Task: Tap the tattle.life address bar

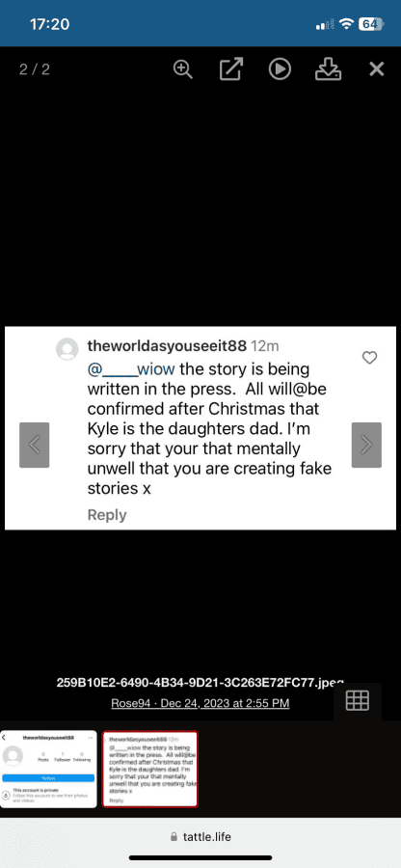Action: coord(200,836)
